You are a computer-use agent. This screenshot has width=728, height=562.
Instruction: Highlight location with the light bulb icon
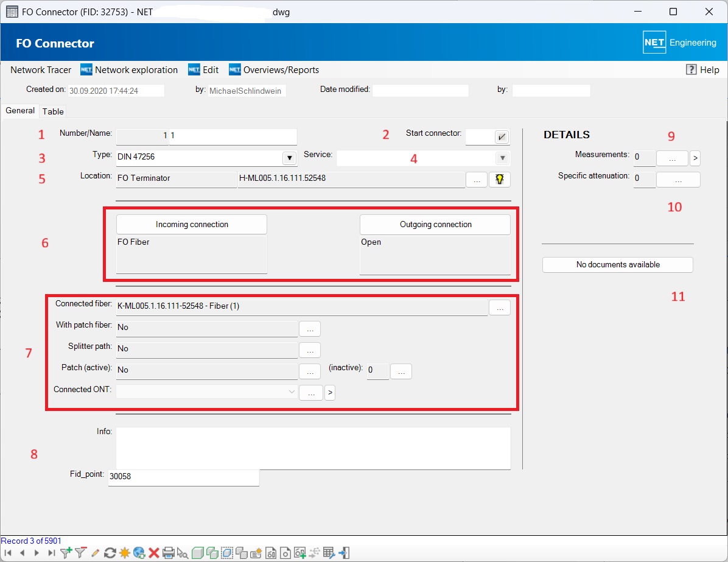(x=499, y=180)
